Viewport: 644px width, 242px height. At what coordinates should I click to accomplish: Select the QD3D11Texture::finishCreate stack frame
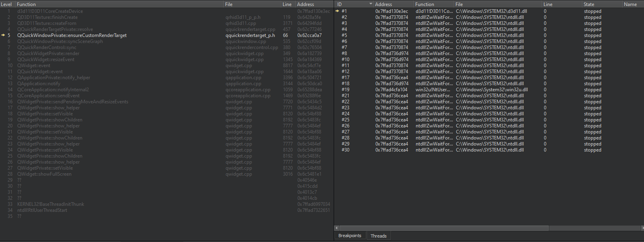click(47, 17)
